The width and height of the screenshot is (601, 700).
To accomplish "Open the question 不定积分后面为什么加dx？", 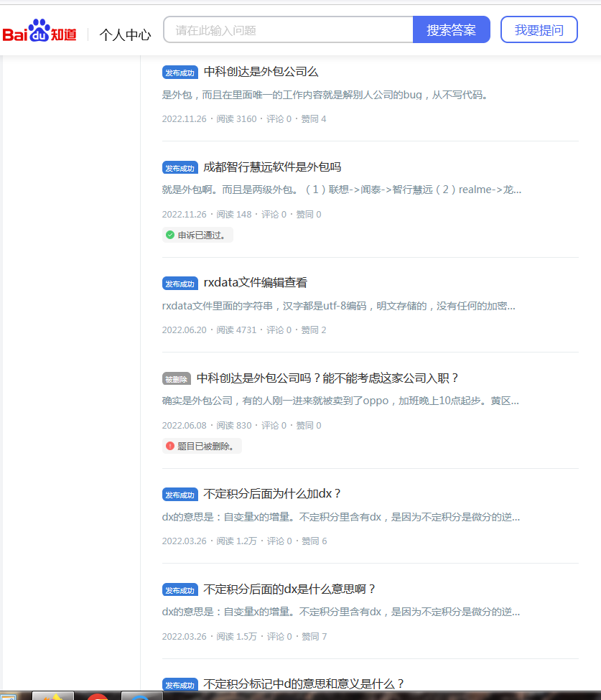I will (273, 494).
